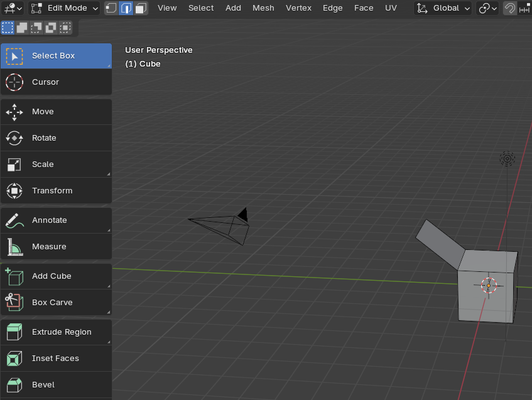Set selection mode to new selection

[8, 28]
